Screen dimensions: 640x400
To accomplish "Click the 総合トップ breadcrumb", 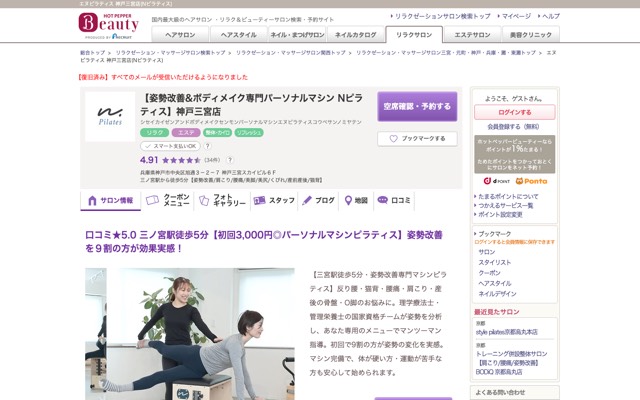I will [x=92, y=53].
